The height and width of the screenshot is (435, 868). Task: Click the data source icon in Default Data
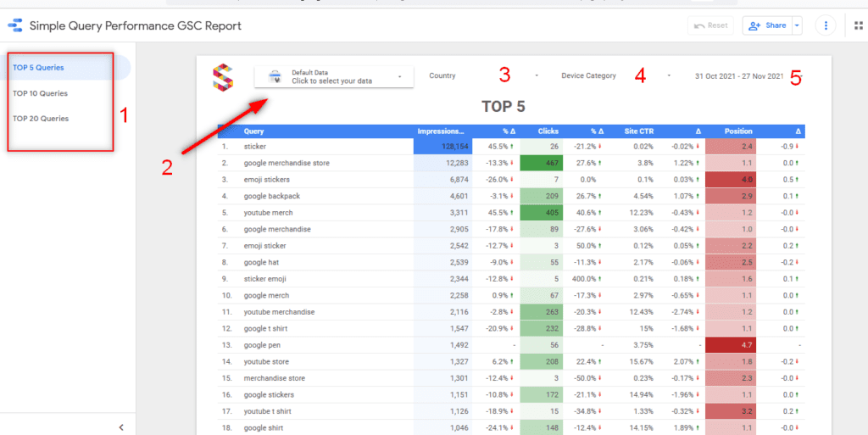pyautogui.click(x=275, y=77)
